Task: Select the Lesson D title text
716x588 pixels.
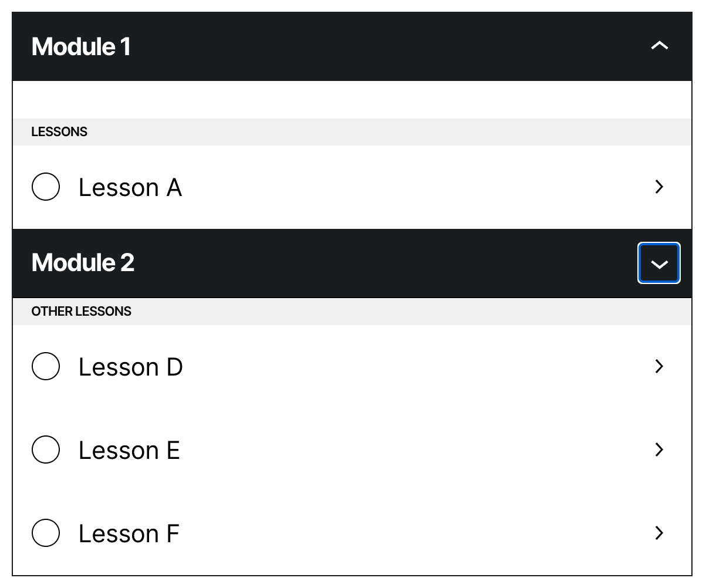Action: point(131,367)
